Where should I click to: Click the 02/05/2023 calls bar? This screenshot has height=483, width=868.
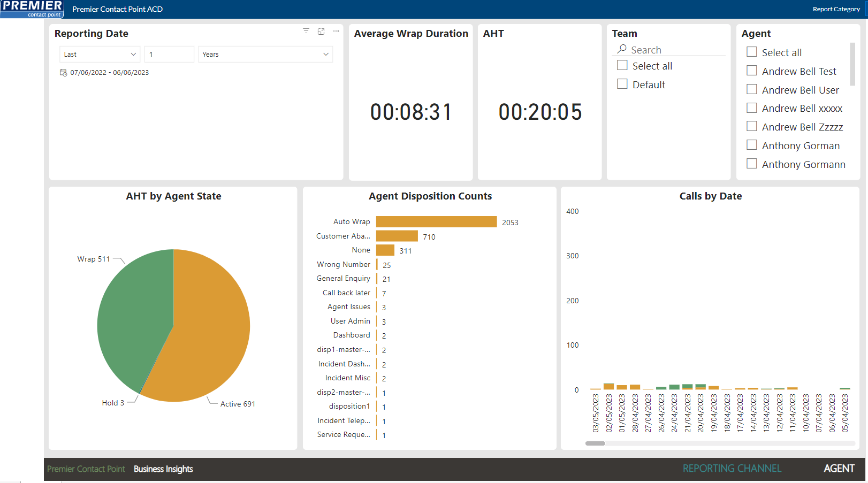tap(608, 386)
